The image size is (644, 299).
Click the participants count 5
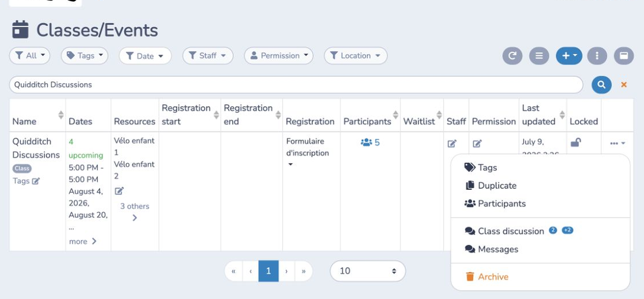coord(370,143)
